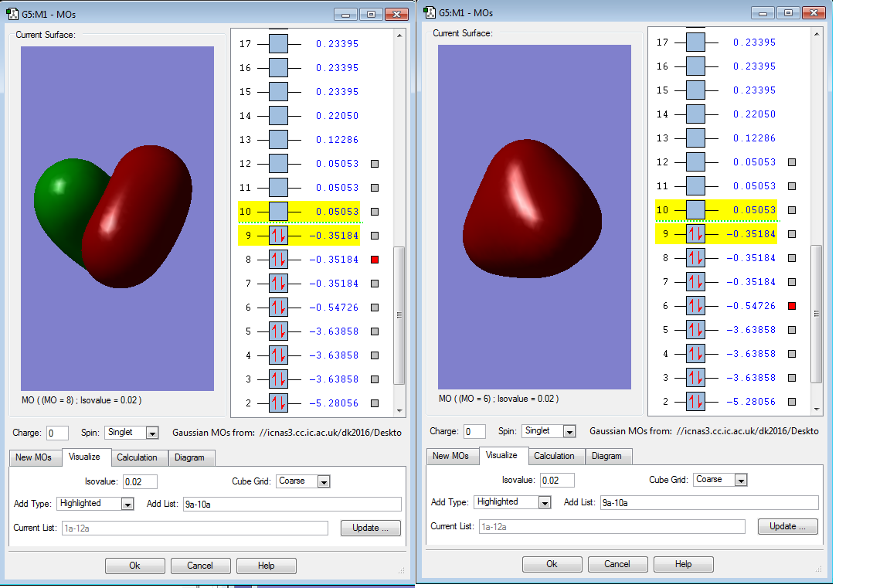890x588 pixels.
Task: Click orbital 6 electron-pair box in right window
Action: pyautogui.click(x=695, y=306)
